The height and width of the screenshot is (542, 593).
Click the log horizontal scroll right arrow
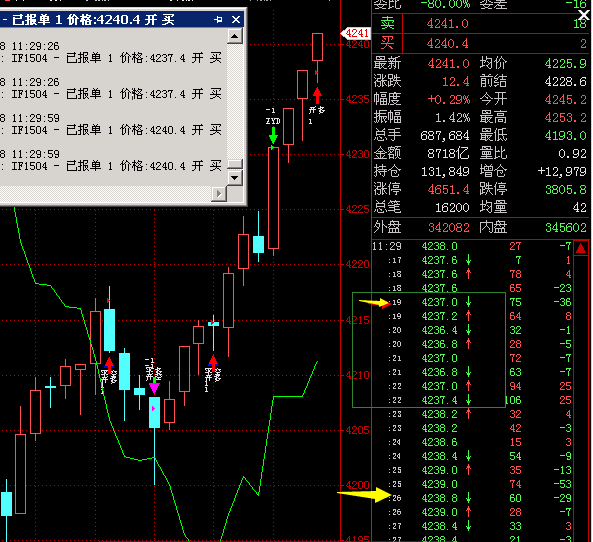coord(219,194)
